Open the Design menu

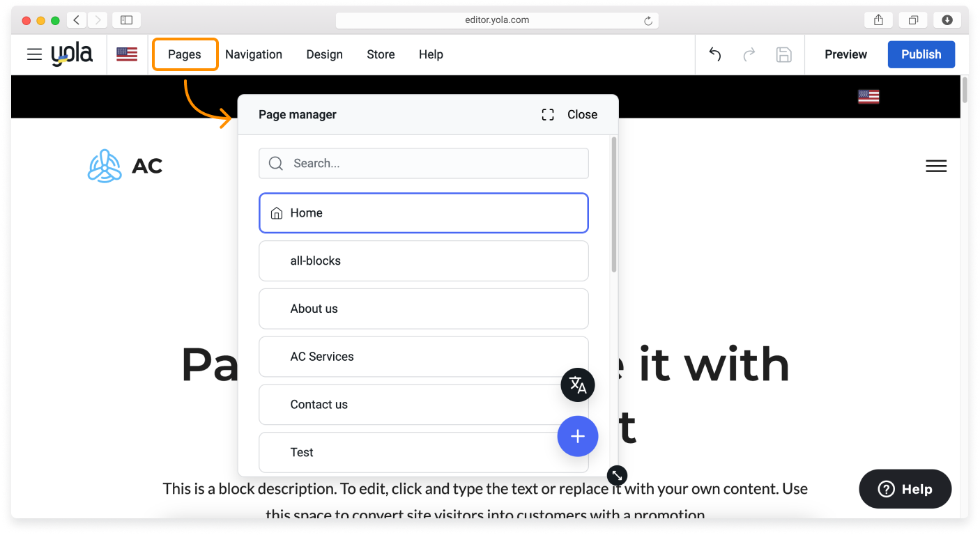tap(324, 54)
